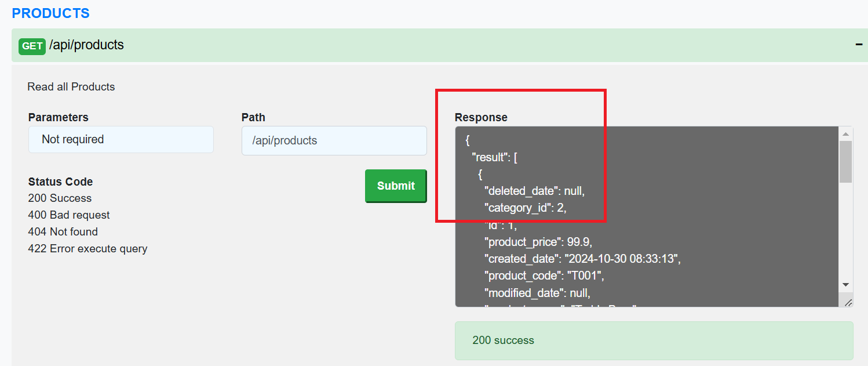The width and height of the screenshot is (868, 366).
Task: Click the Response box resize handle
Action: [848, 302]
